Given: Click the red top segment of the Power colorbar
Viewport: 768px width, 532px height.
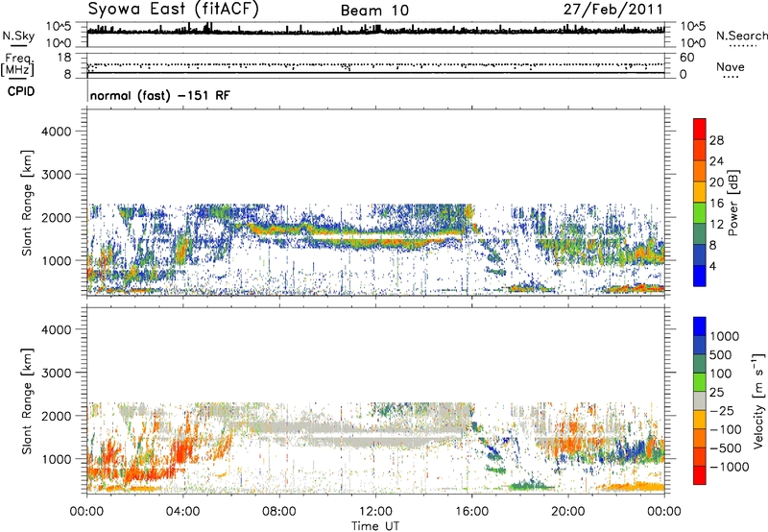Looking at the screenshot, I should (x=700, y=129).
